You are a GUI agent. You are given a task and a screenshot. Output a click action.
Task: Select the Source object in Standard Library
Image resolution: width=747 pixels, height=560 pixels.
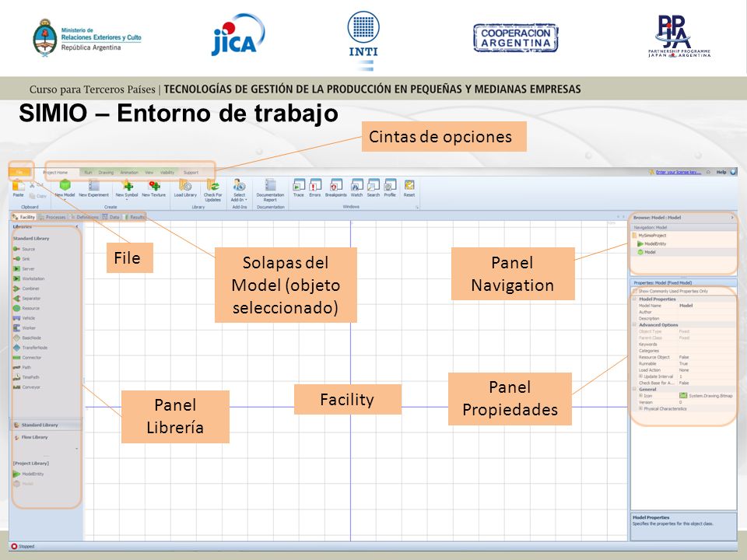point(24,249)
